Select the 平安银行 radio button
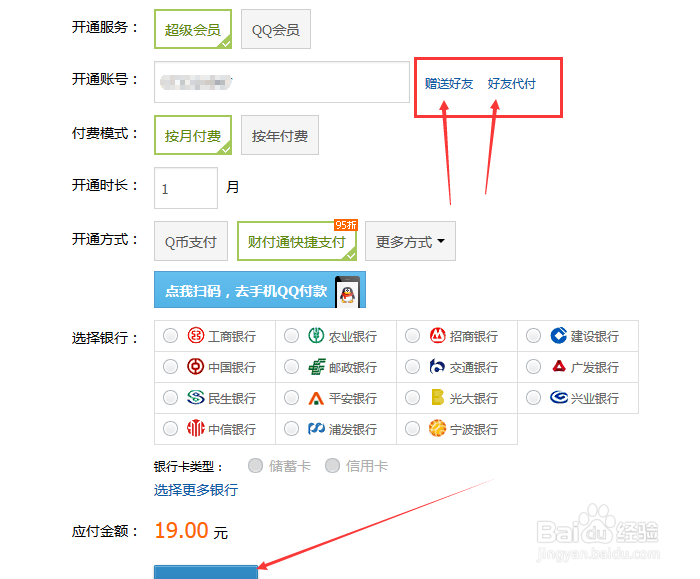 [292, 398]
